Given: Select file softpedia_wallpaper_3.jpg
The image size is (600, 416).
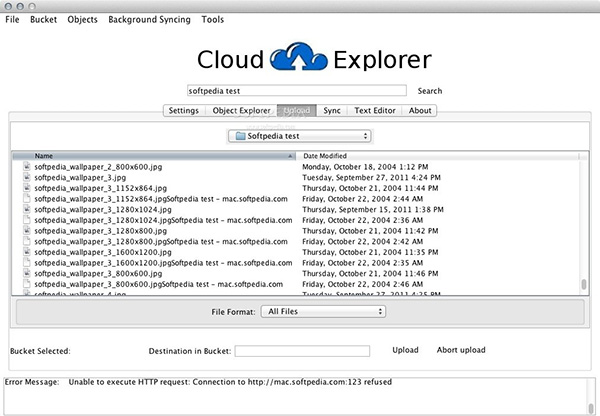Looking at the screenshot, I should pyautogui.click(x=80, y=178).
